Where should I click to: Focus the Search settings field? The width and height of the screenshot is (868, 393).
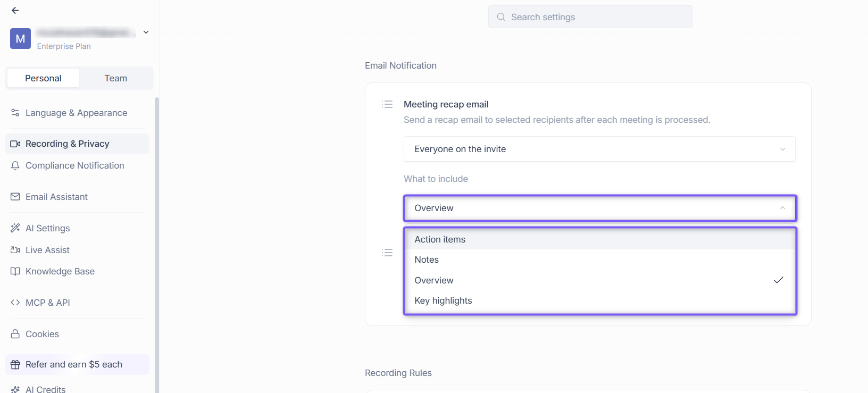click(x=590, y=17)
